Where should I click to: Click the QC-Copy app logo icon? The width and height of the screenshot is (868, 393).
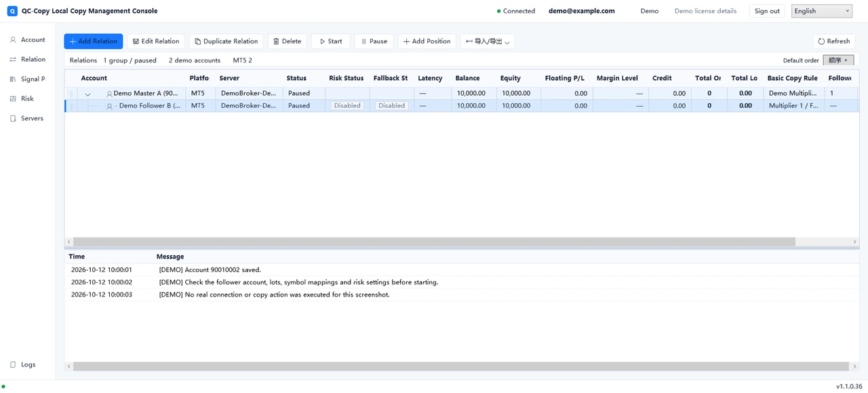pyautogui.click(x=12, y=11)
